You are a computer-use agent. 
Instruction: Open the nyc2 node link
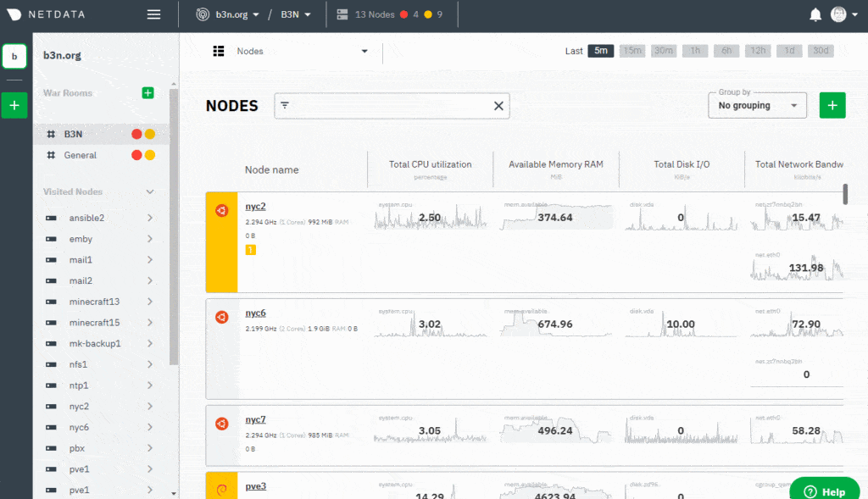[x=255, y=207]
